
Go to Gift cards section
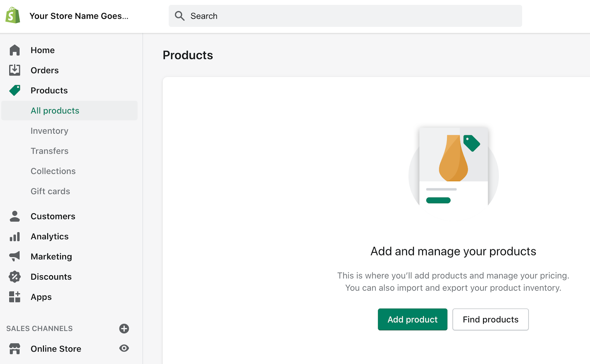coord(50,191)
